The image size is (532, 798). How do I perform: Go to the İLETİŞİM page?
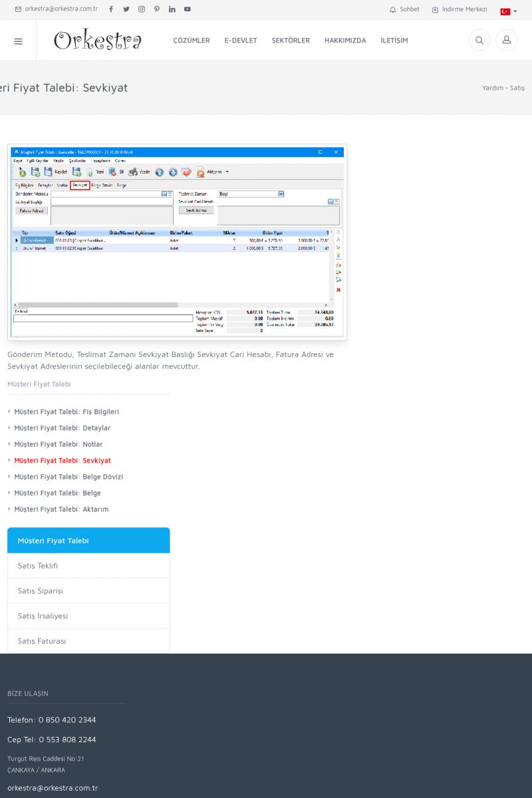[394, 41]
